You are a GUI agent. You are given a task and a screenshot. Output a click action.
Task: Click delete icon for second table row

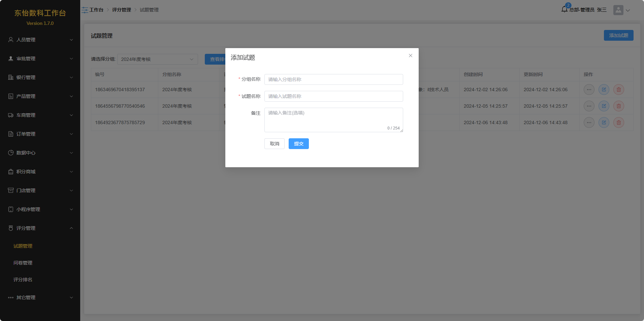(x=618, y=106)
